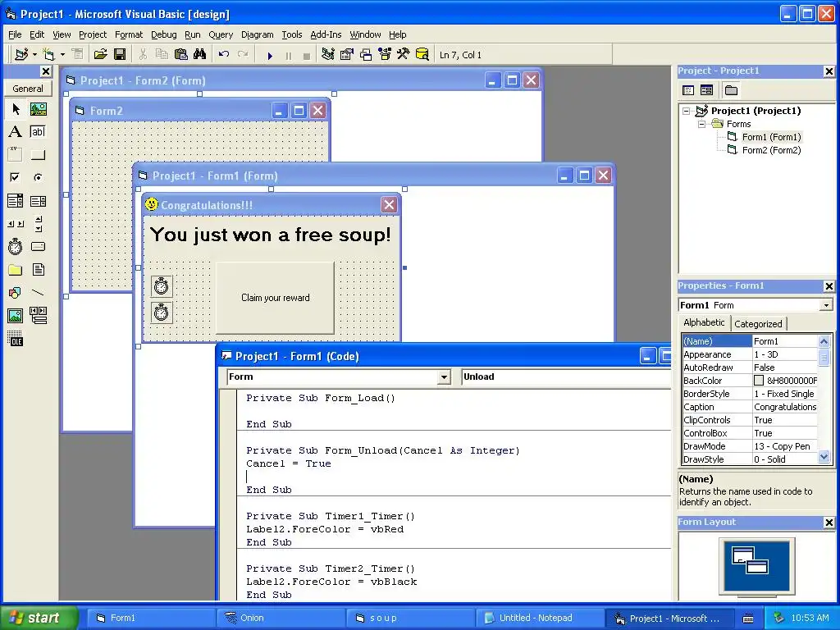Open the Add Project icon dropdown arrow

(x=34, y=55)
